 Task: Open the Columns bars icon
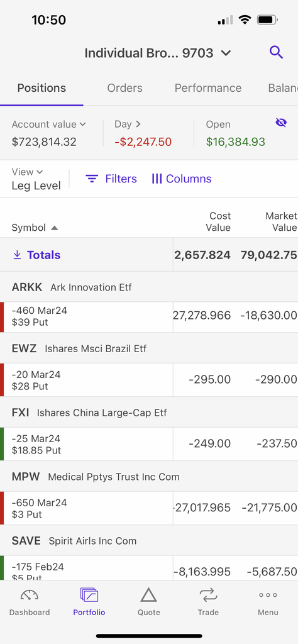[x=157, y=179]
